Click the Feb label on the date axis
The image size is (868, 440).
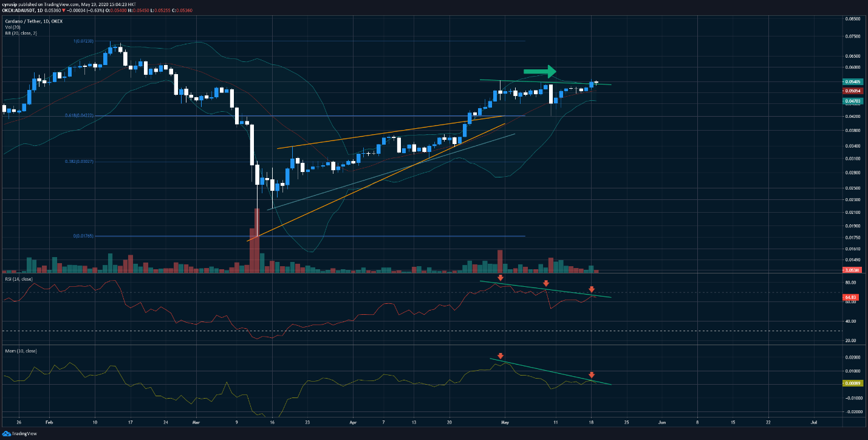click(49, 421)
